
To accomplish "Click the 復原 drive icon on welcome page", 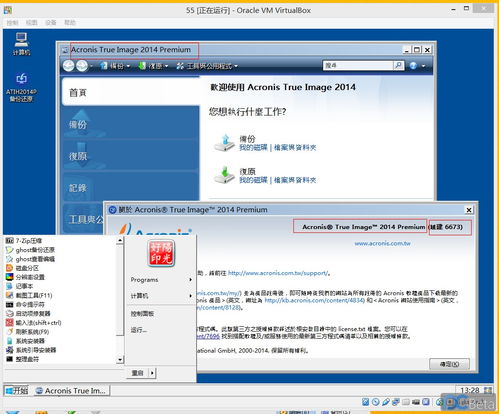I will pos(224,175).
